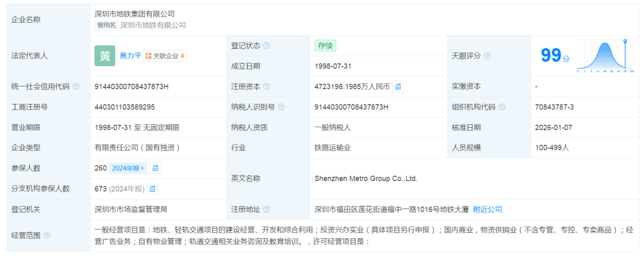Click the 99分 score
Viewport: 644px width, 258px height.
pyautogui.click(x=555, y=56)
